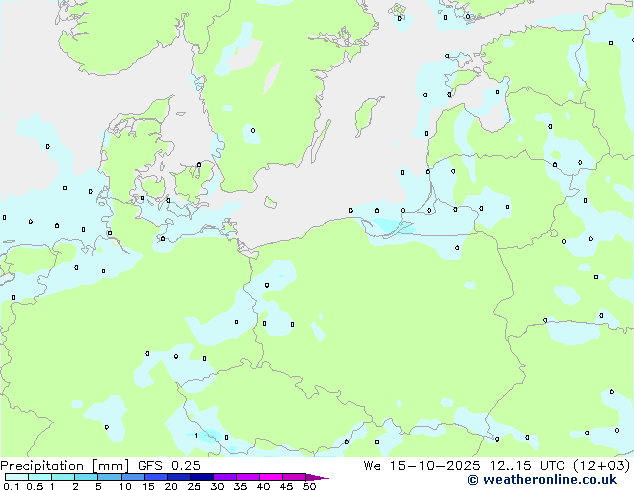Screen dimensions: 634x490
Task: Select the 40–45 mm bright magenta swatch
Action: [x=271, y=477]
